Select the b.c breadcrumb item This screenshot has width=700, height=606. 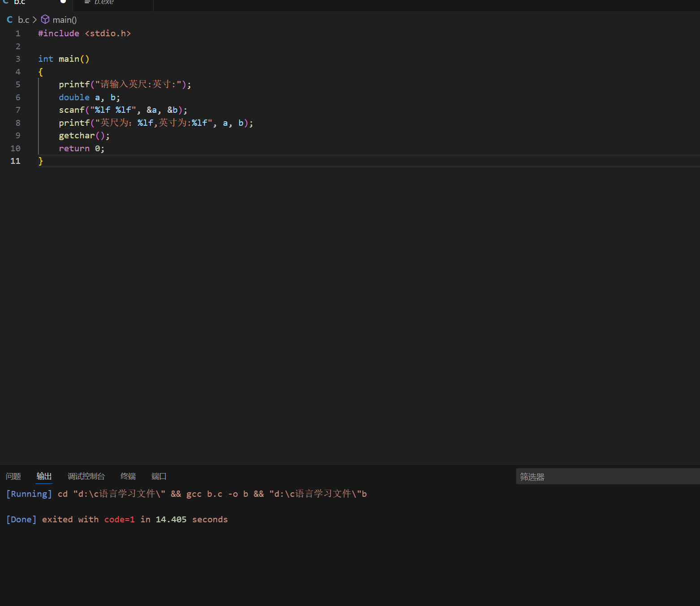click(x=23, y=20)
